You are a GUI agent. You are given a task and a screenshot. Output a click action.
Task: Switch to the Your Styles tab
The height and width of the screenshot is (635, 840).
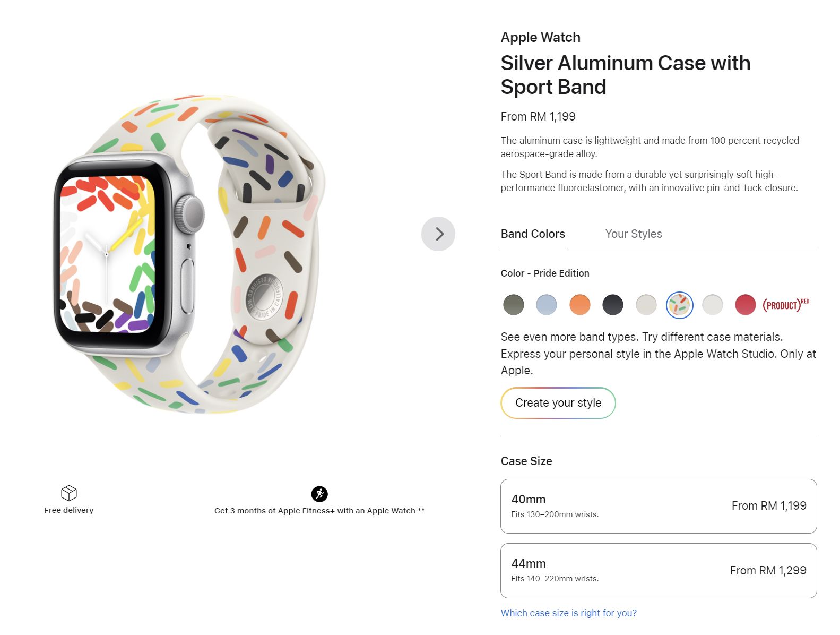(x=633, y=234)
